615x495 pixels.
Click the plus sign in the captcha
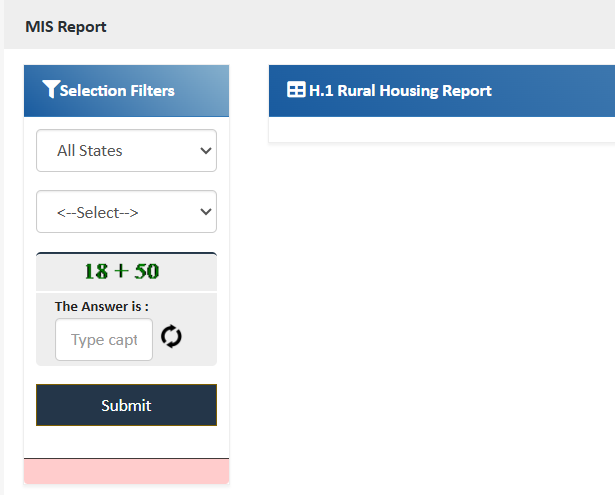(x=121, y=272)
